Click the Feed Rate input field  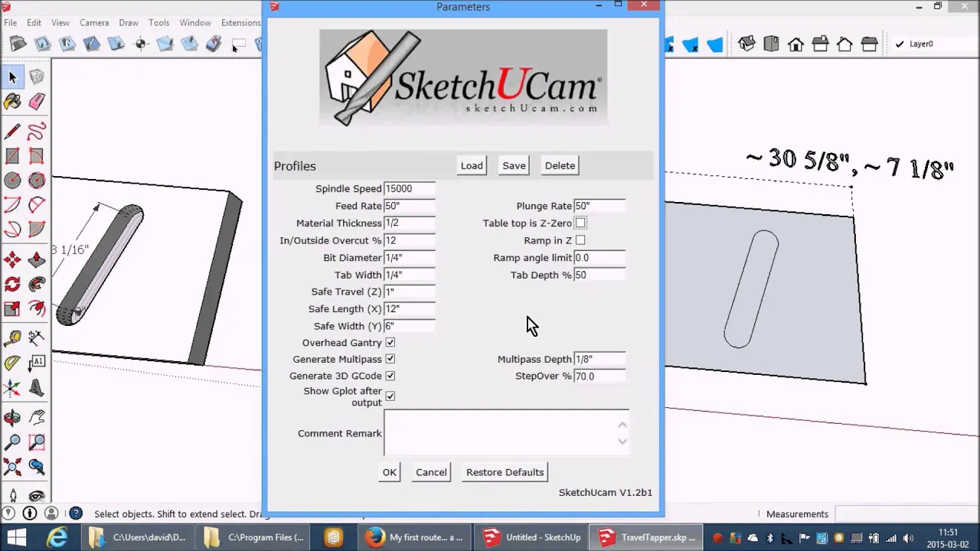(x=410, y=206)
